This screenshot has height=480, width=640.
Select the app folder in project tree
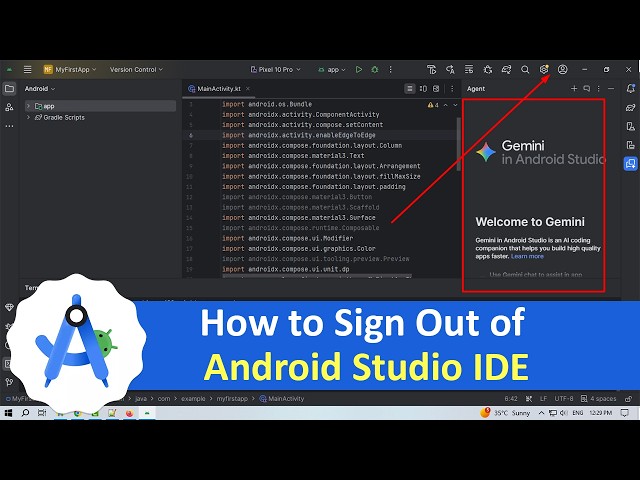[x=100, y=106]
